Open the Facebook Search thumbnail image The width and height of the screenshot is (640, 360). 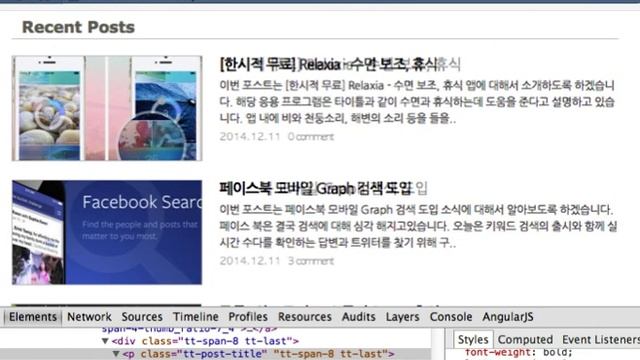coord(107,232)
